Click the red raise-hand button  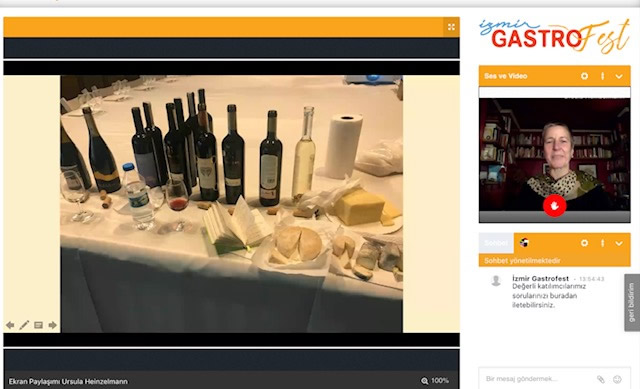(554, 206)
